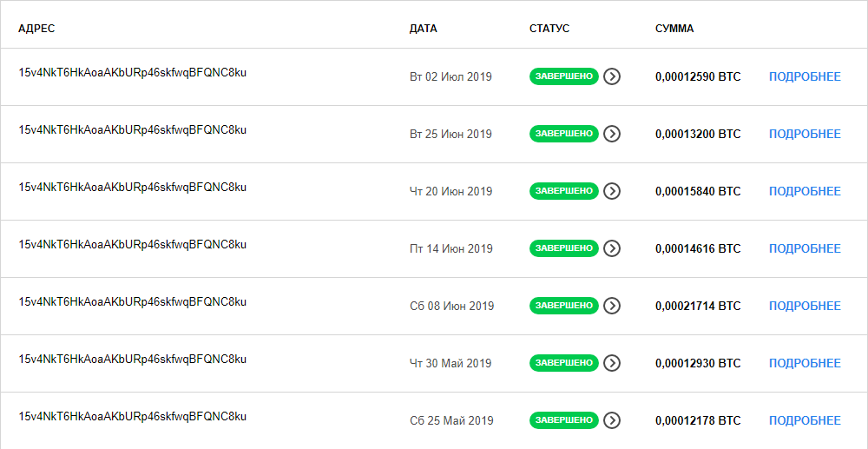Open ПОДРОБНЕЕ for 0,00014616 BTC payout
Viewport: 868px width, 449px height.
click(x=805, y=248)
